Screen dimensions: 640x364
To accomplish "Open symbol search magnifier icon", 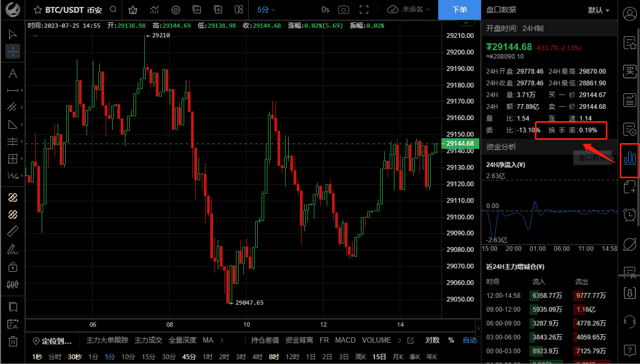I will coord(113,10).
